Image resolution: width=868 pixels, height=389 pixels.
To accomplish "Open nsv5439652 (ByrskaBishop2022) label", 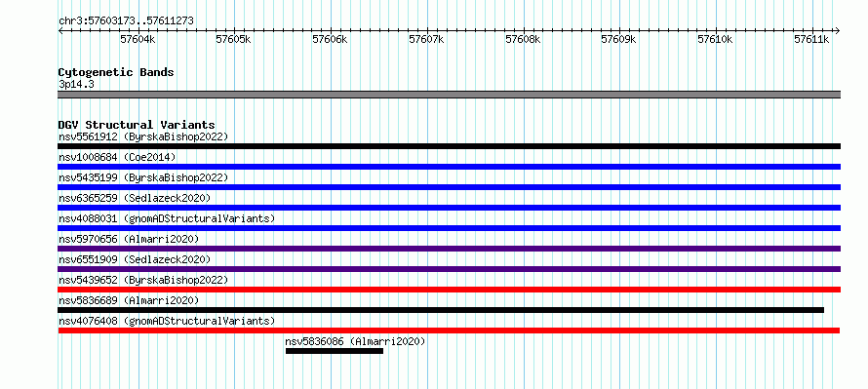I will (x=142, y=280).
